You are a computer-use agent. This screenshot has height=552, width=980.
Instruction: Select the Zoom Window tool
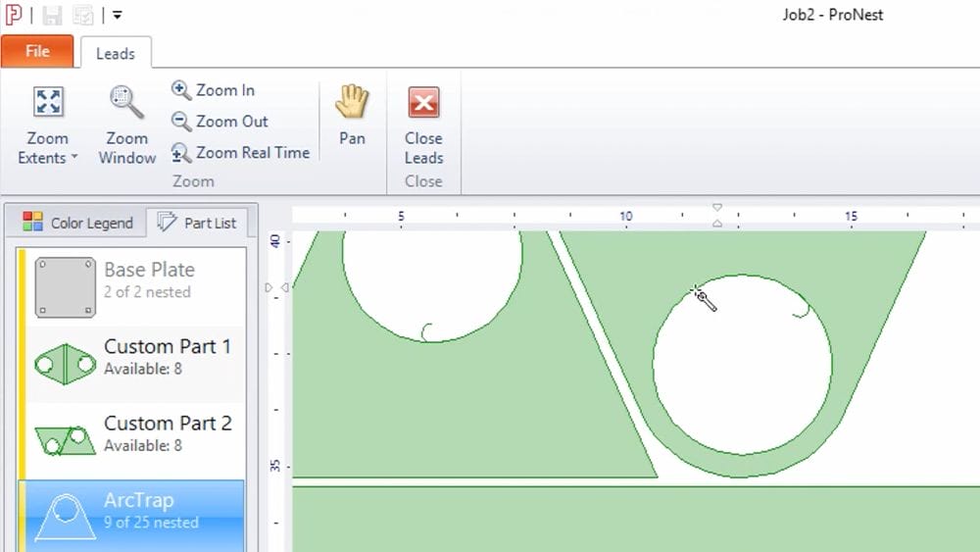(126, 103)
